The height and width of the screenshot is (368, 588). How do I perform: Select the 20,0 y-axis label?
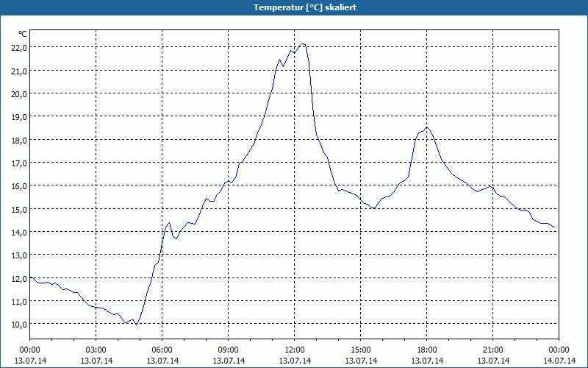coord(20,94)
